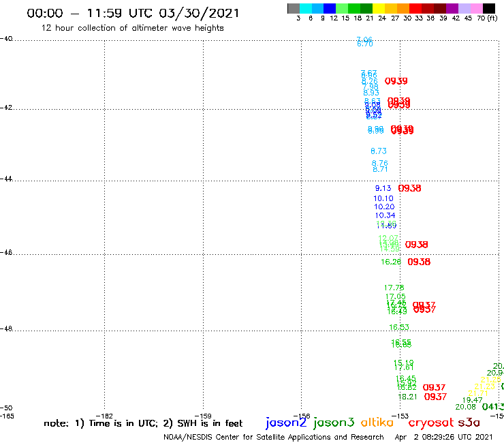This screenshot has width=504, height=443.
Task: Click the yellow wave height value 21.71
Action: tap(478, 393)
